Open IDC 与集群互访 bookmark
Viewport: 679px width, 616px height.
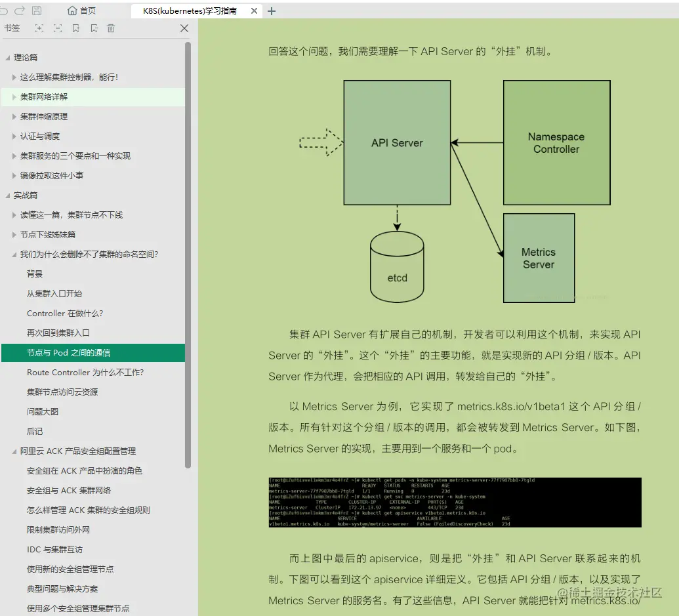54,550
